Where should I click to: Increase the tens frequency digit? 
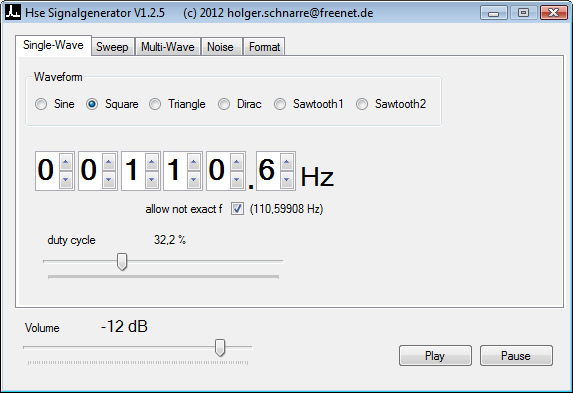(194, 162)
